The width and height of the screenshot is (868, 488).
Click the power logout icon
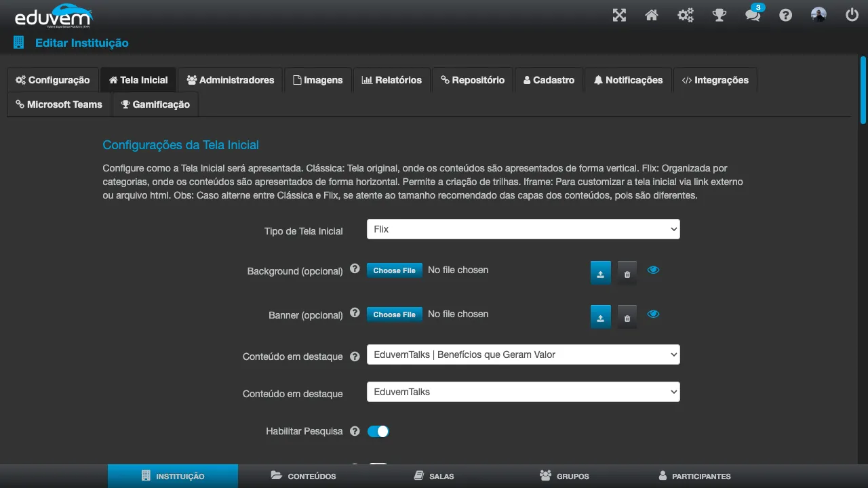pyautogui.click(x=852, y=15)
